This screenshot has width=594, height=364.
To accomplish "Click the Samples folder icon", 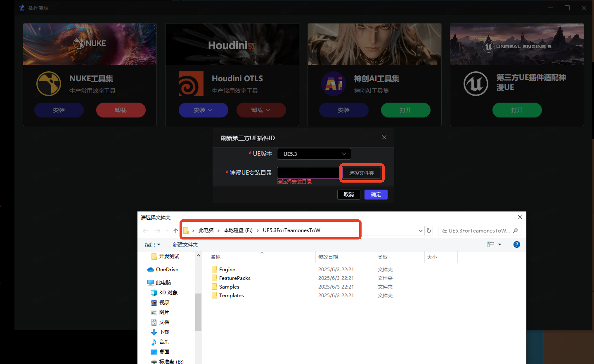I will click(214, 287).
